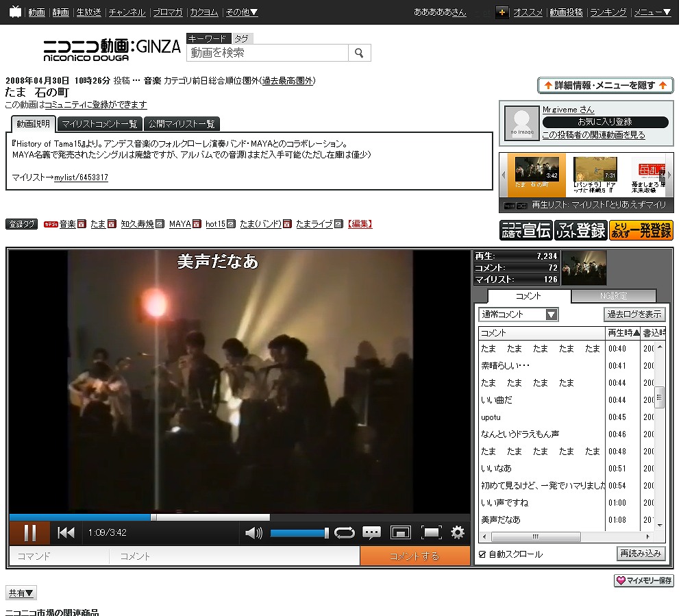
Task: Save with マイメモリー保存 heart button
Action: [643, 581]
